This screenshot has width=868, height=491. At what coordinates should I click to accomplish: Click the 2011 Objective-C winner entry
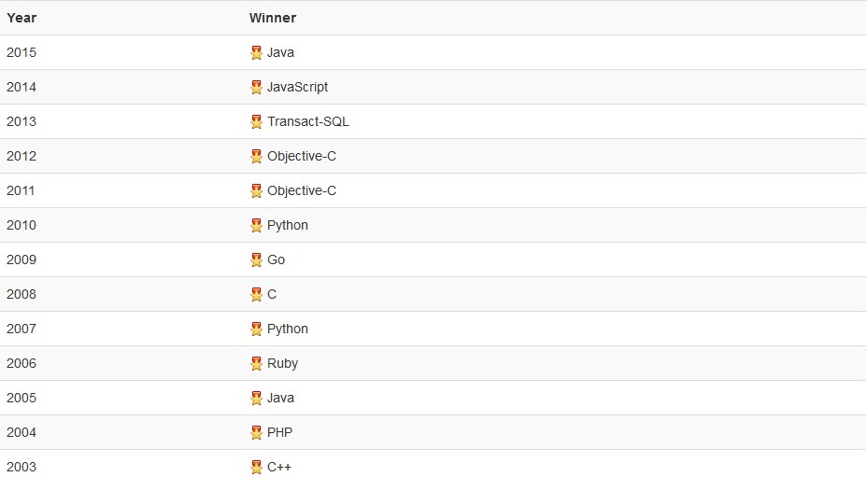click(302, 190)
